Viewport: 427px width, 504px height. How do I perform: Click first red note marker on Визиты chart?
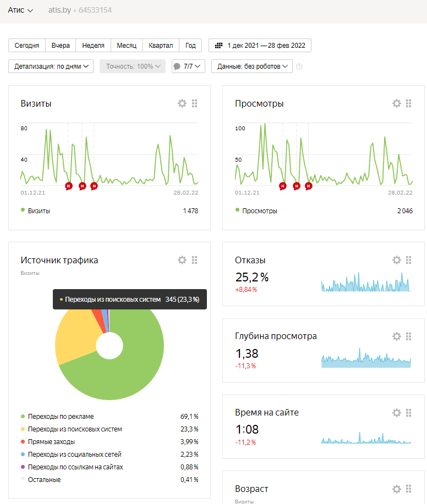click(69, 186)
